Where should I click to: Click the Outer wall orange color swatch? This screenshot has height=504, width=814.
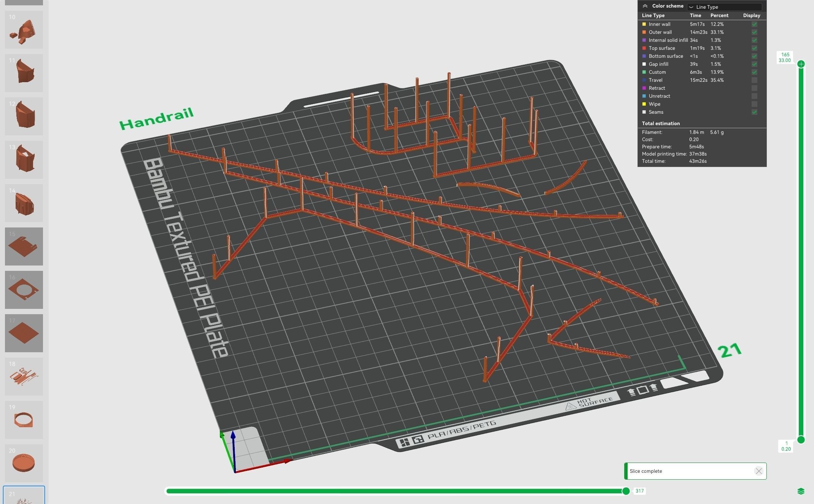(644, 32)
